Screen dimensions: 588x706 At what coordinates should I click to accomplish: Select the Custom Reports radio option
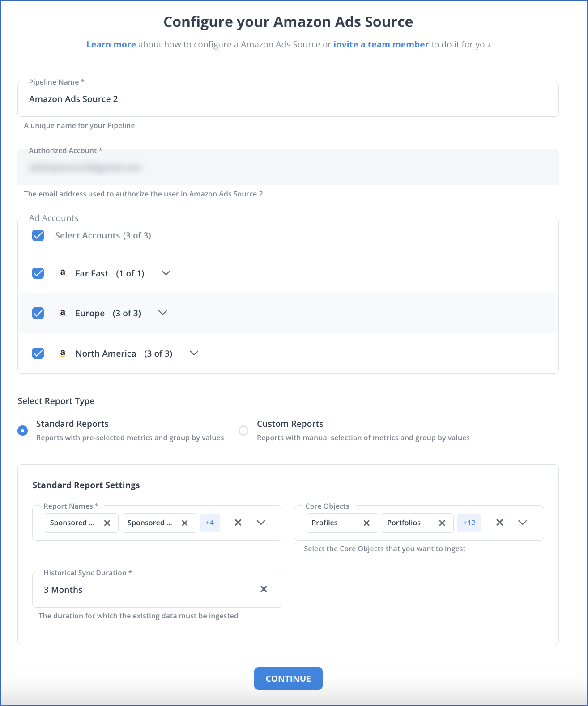point(243,430)
